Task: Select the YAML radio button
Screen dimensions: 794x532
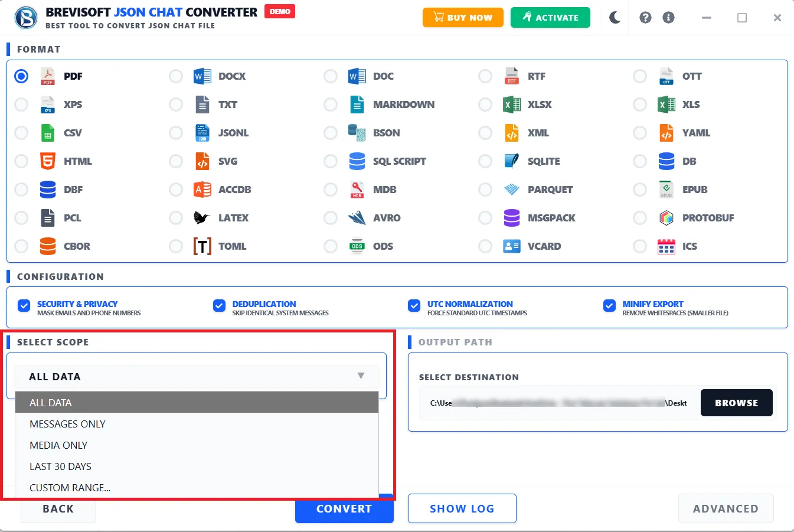Action: point(640,133)
